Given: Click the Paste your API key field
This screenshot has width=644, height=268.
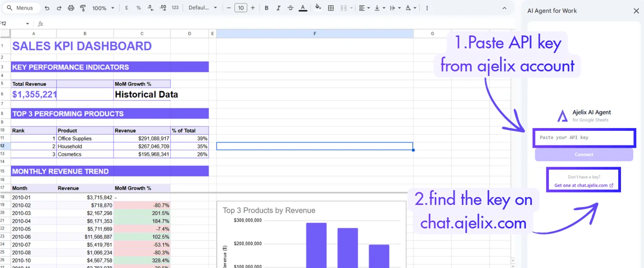Looking at the screenshot, I should [x=584, y=138].
